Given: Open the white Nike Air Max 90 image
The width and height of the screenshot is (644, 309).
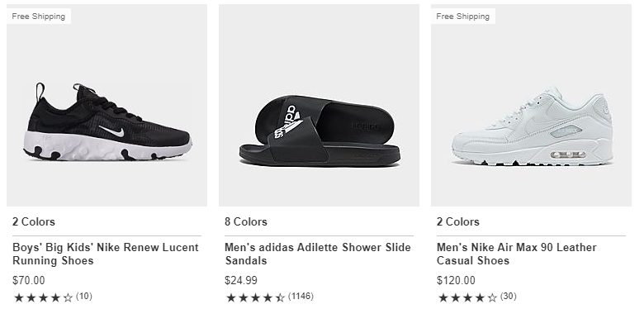Looking at the screenshot, I should click(x=531, y=105).
